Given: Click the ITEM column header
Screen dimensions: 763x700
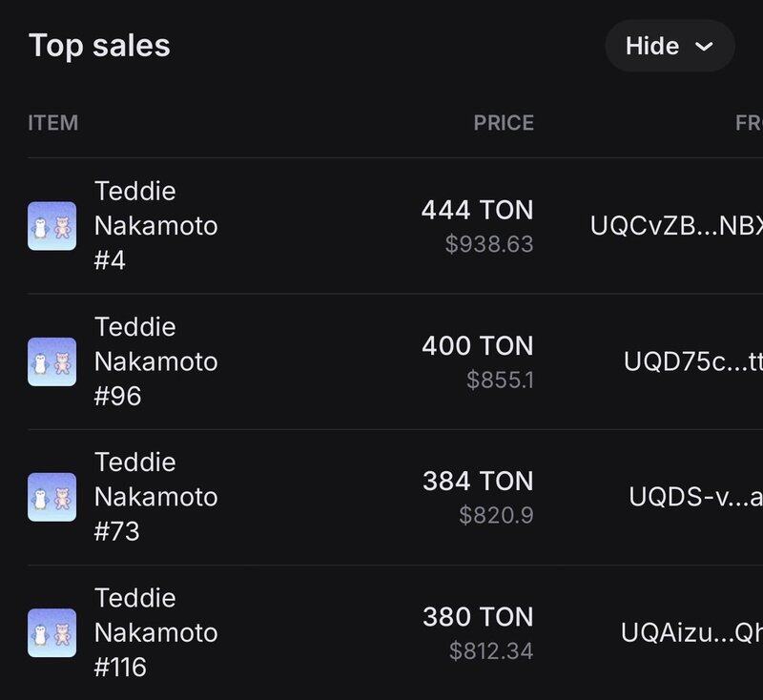Looking at the screenshot, I should point(53,123).
